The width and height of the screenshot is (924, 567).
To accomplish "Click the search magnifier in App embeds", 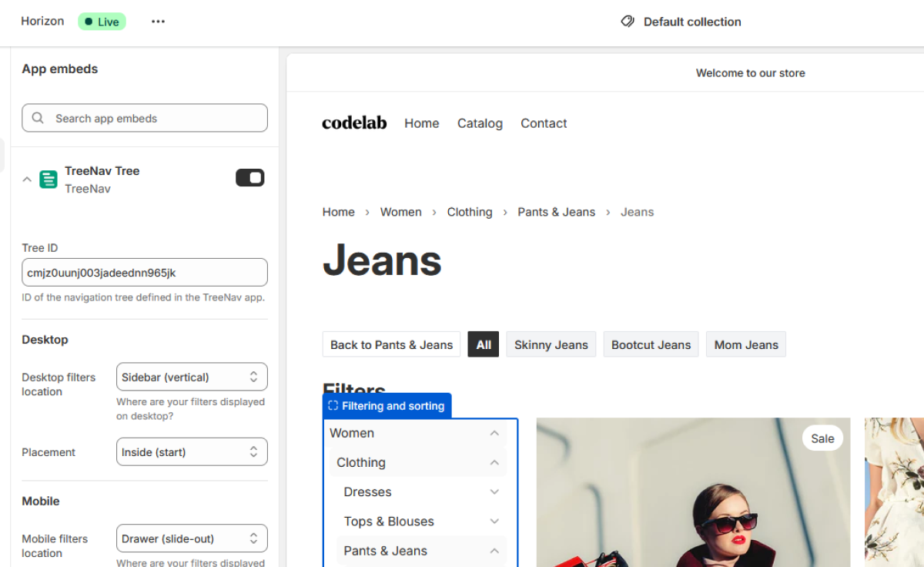I will (37, 118).
